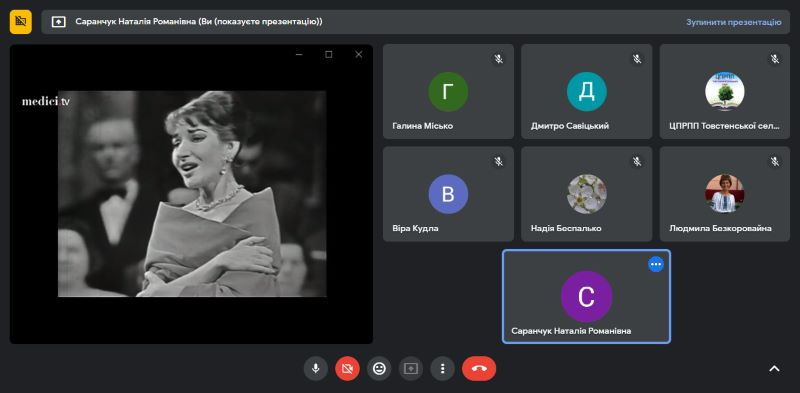Click the name Галина Місько
Screen dimensions: 800x393
(422, 126)
